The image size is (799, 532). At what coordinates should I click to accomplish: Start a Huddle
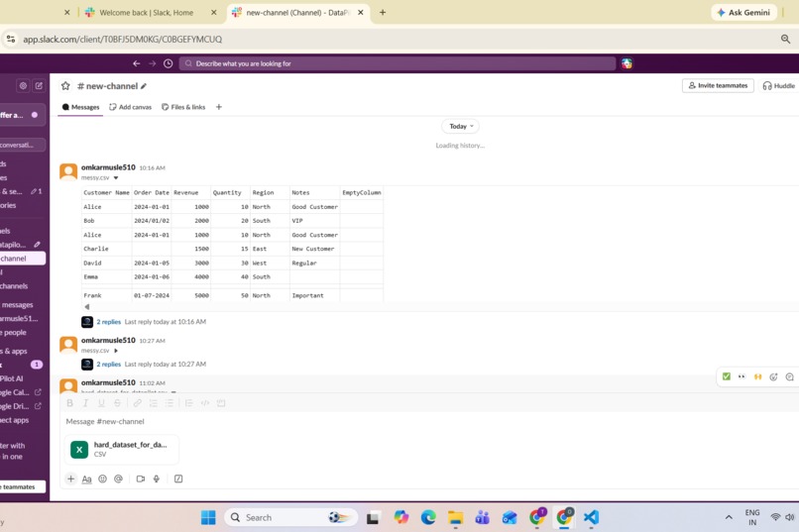tap(778, 85)
